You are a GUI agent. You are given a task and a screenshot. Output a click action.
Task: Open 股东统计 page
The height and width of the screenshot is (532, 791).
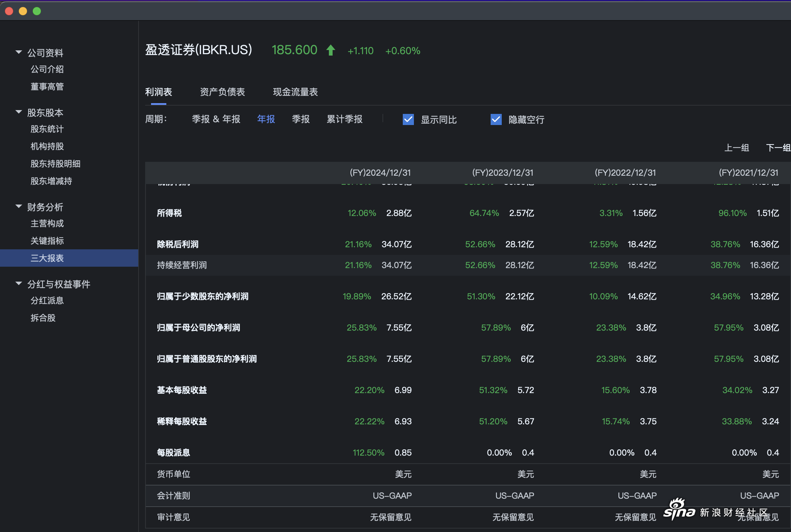[x=47, y=129]
